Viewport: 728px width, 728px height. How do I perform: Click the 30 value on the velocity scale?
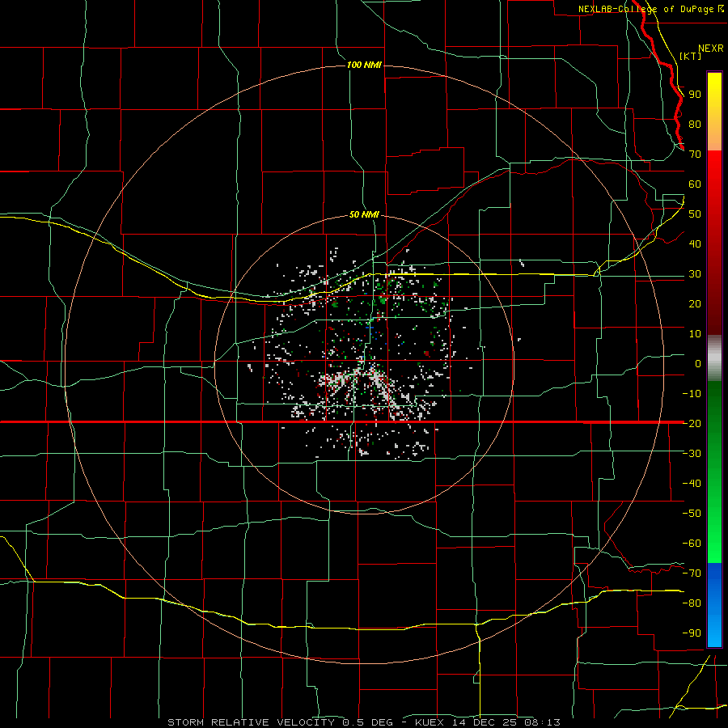coord(695,274)
